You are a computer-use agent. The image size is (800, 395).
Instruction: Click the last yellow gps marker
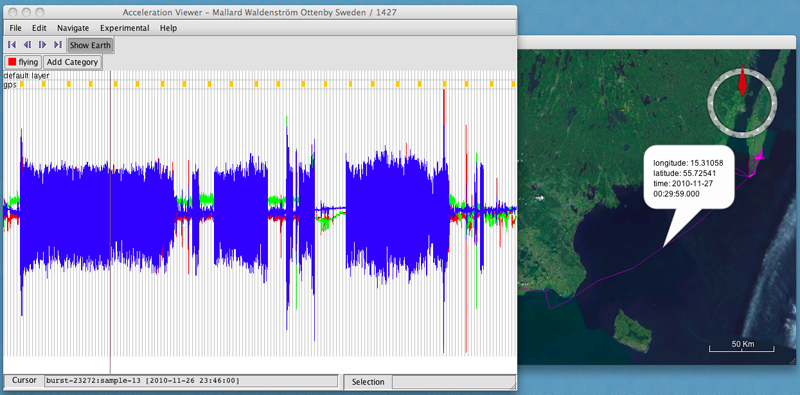[514, 84]
